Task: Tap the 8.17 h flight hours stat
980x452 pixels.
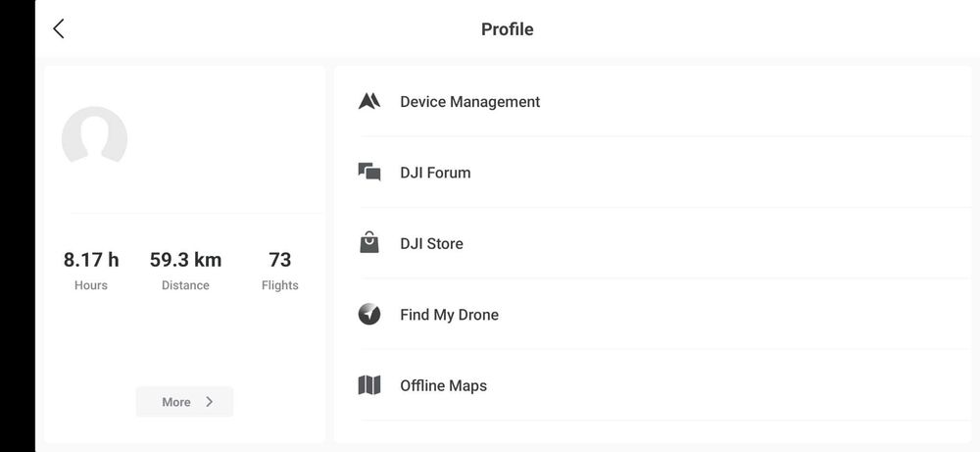Action: 91,260
